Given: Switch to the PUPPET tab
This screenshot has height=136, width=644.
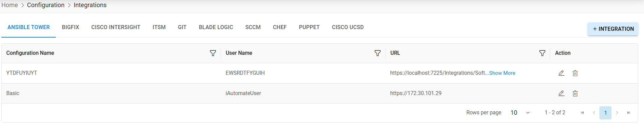Looking at the screenshot, I should pos(309,27).
